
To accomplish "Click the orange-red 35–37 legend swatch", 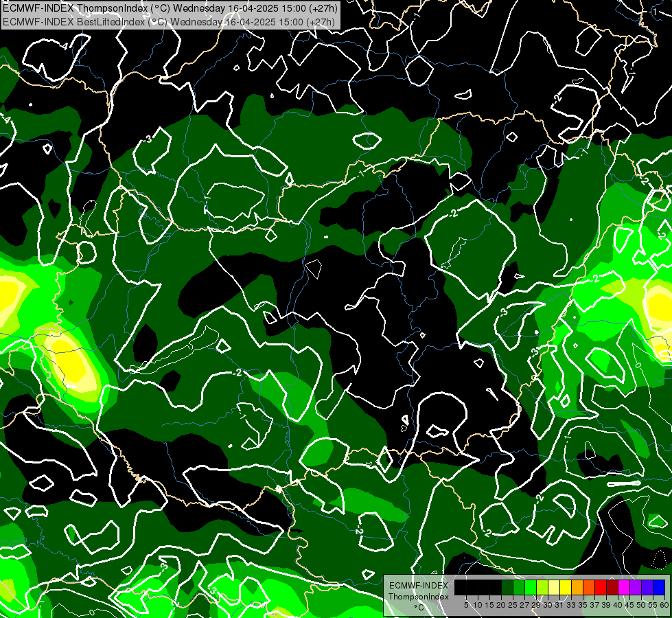I will coord(589,587).
